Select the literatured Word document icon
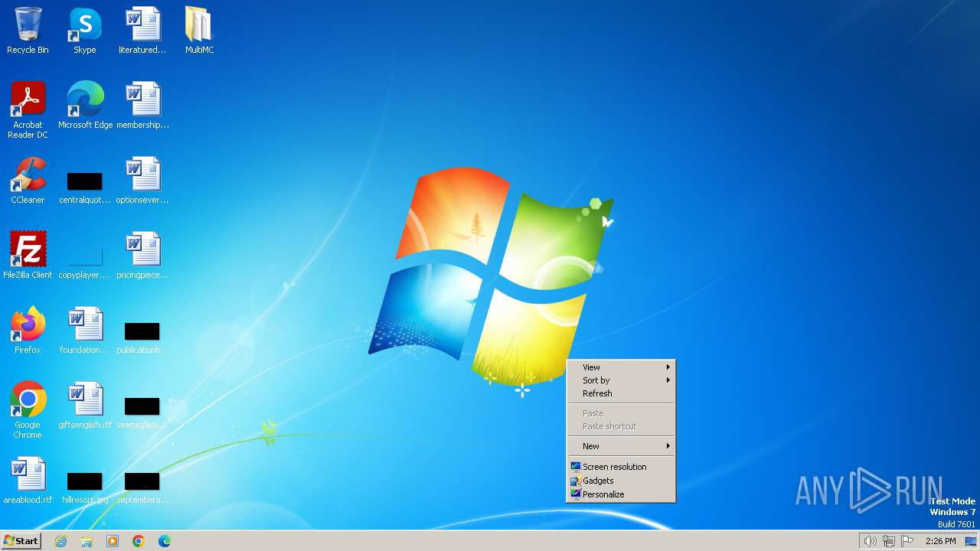 click(142, 31)
